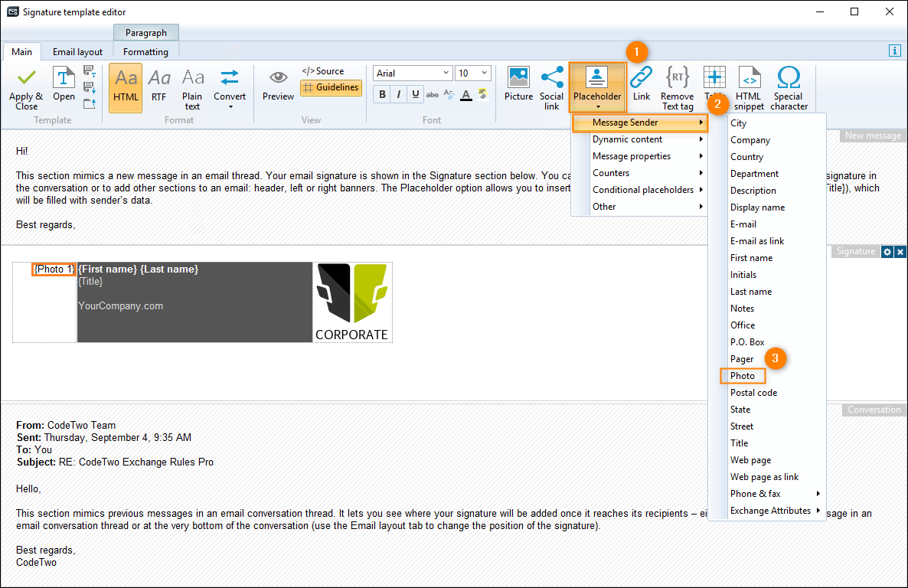The image size is (908, 588).
Task: Pick the text highlight color swatch
Action: pyautogui.click(x=482, y=94)
